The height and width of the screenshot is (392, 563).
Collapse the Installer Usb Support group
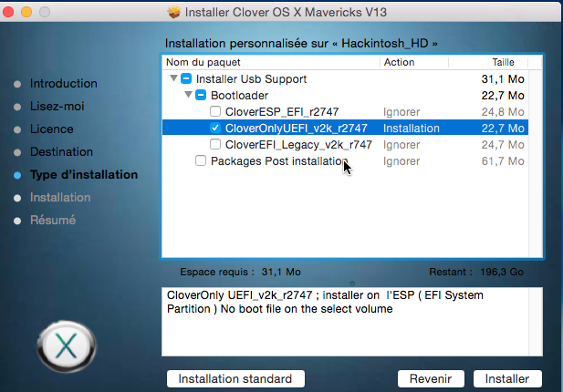[173, 77]
